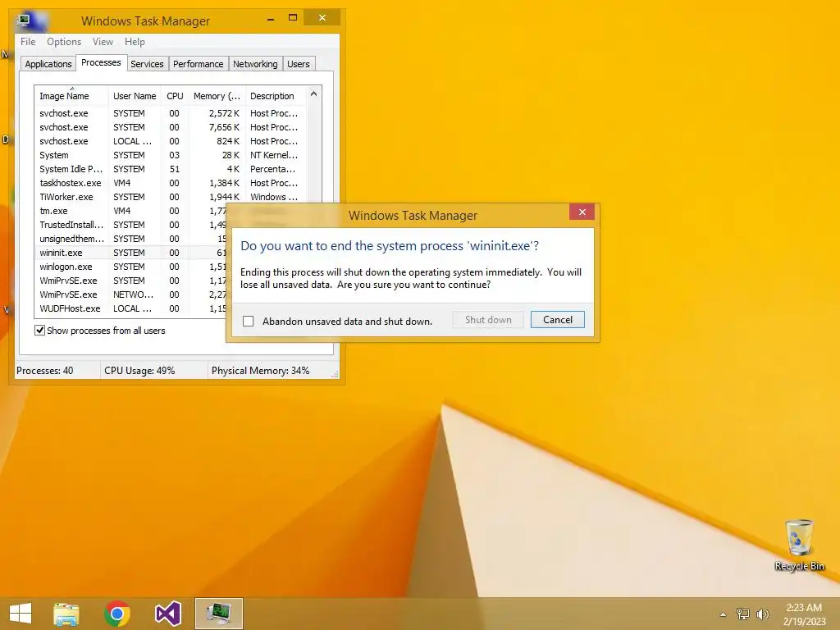Select svchost.exe row using 824 K
This screenshot has height=630, width=840.
coord(171,141)
